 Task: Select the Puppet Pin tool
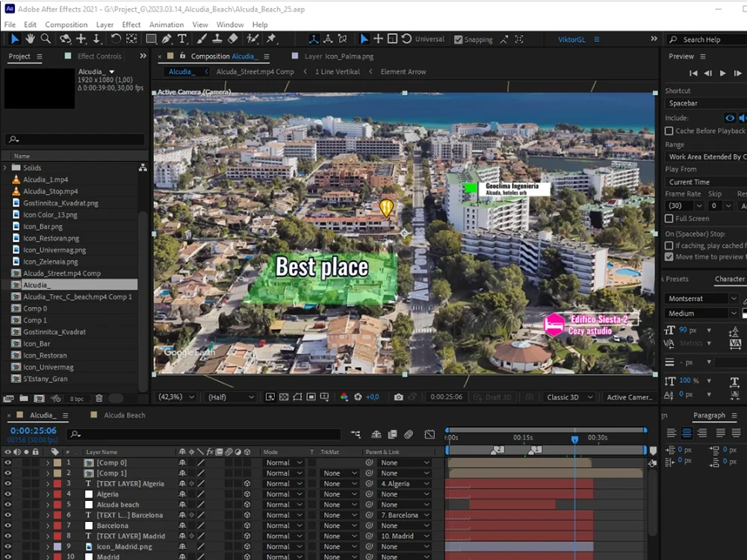click(x=271, y=39)
